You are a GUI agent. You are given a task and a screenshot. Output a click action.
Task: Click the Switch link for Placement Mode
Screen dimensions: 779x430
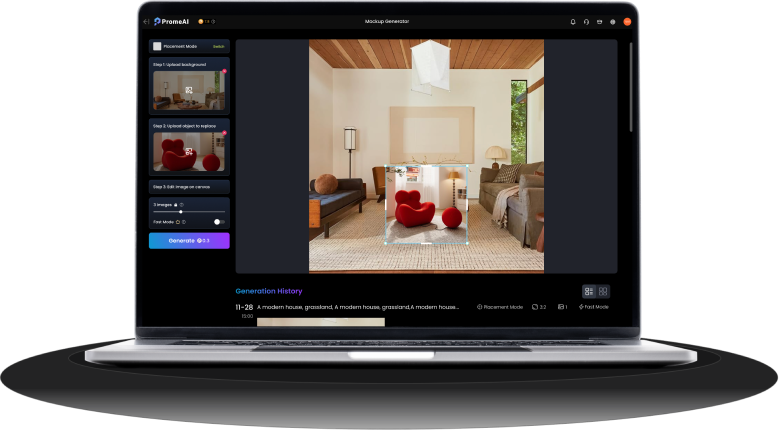(219, 46)
